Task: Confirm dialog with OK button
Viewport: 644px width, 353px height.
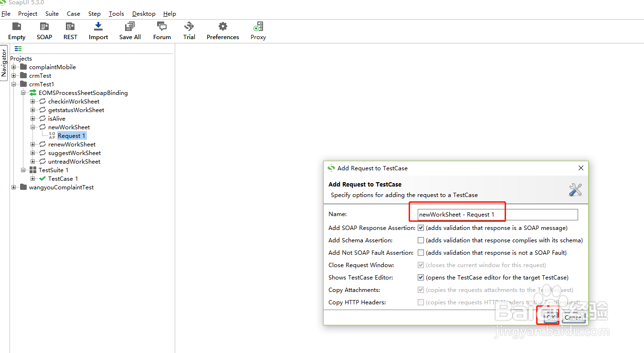Action: tap(550, 317)
